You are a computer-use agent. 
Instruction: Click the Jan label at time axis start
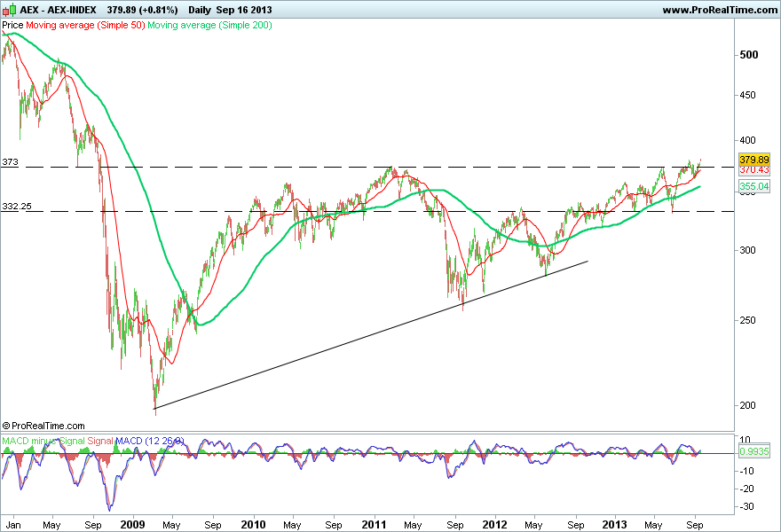tap(13, 525)
